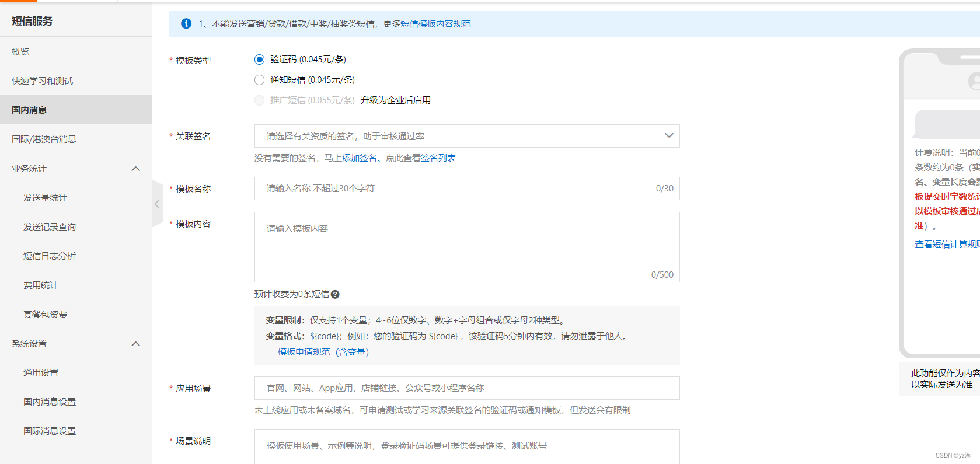Viewport: 980px width, 464px height.
Task: Focus the 模板内容 text area
Action: coord(467,247)
